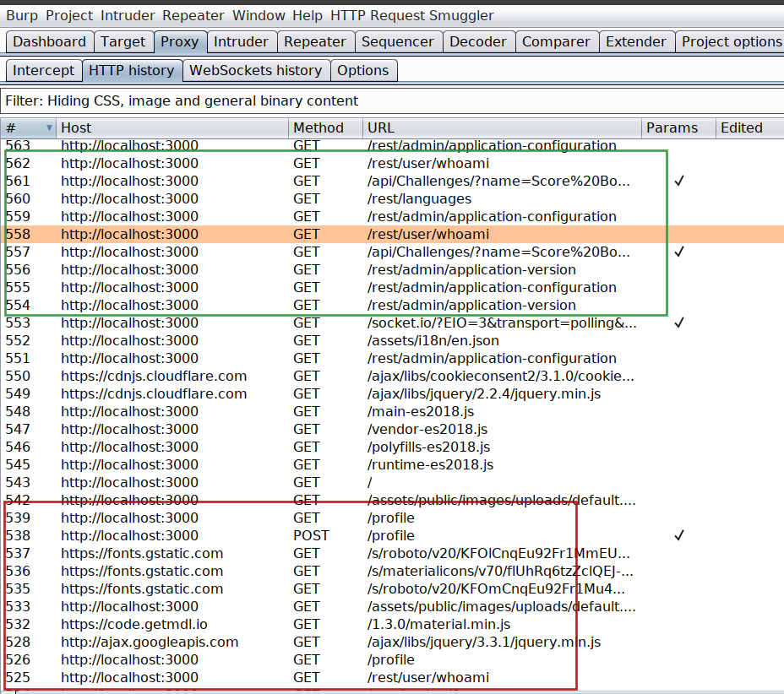Select request row 555 application-configuration

tap(392, 287)
